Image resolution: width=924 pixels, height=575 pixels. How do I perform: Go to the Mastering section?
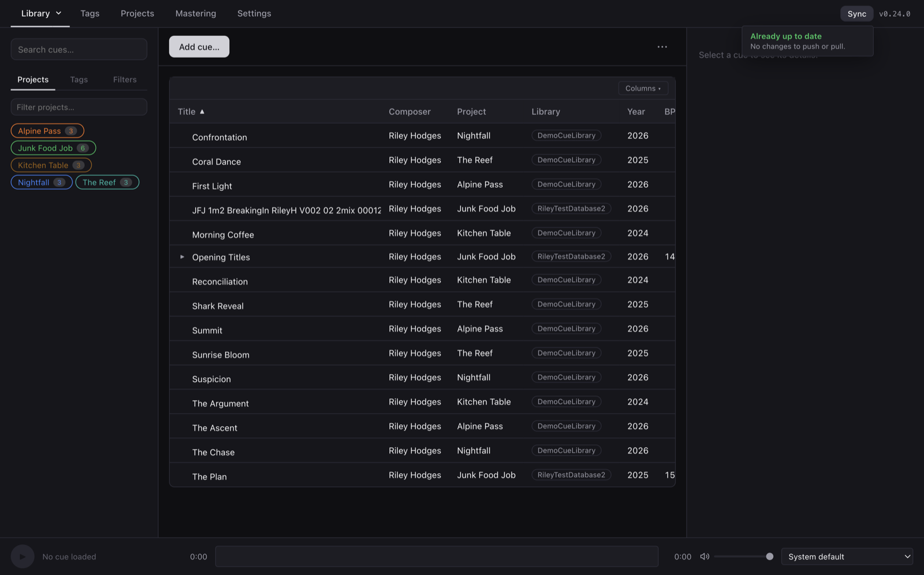pyautogui.click(x=196, y=13)
